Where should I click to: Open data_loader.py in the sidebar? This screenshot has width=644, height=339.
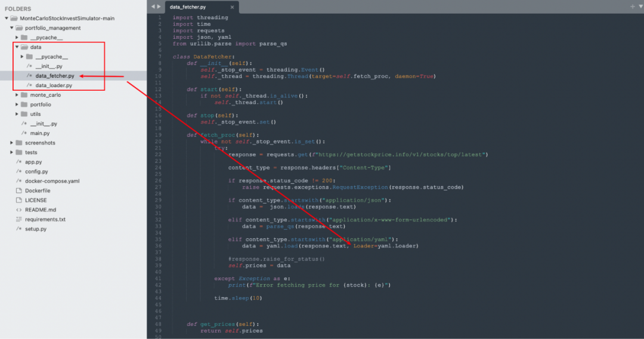pyautogui.click(x=53, y=85)
